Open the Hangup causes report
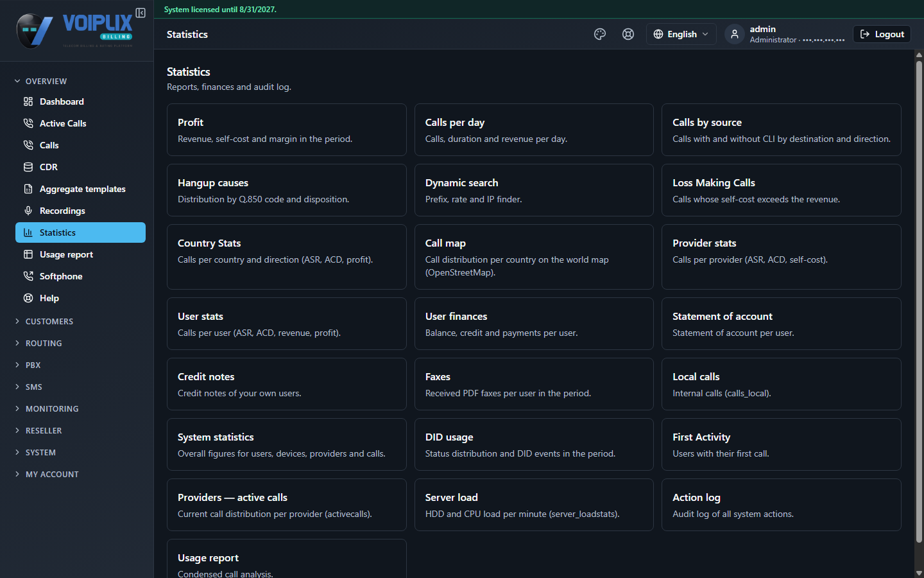The height and width of the screenshot is (578, 924). click(x=287, y=190)
